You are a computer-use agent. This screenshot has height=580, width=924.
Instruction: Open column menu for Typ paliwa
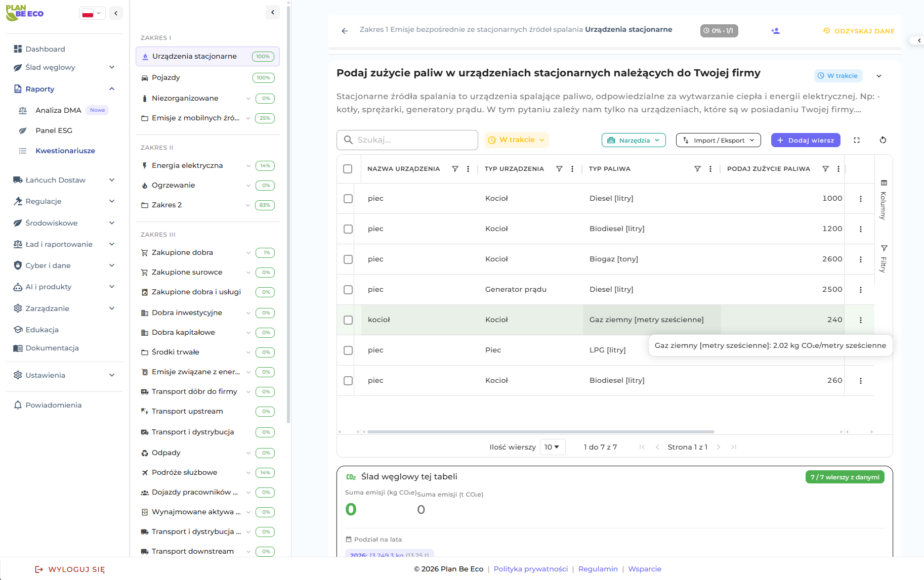(710, 169)
